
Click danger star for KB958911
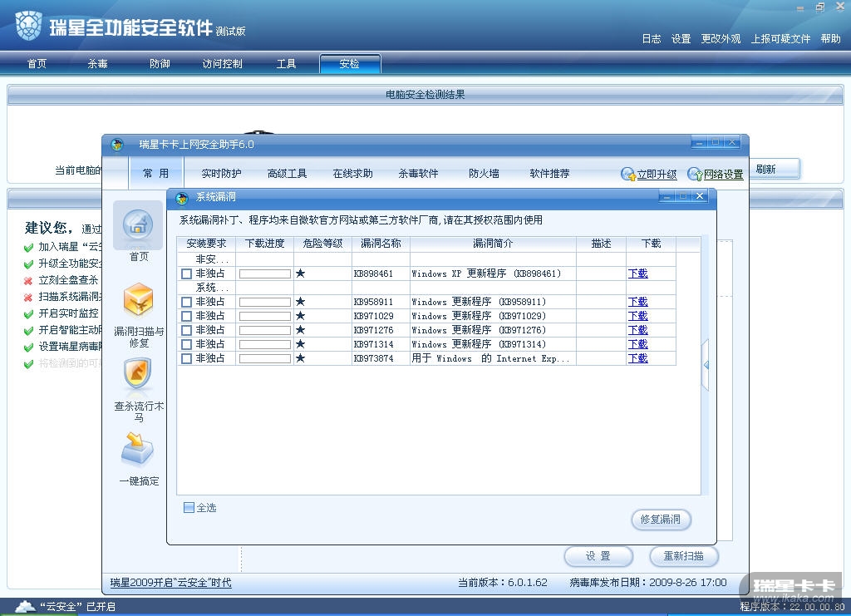coord(300,301)
